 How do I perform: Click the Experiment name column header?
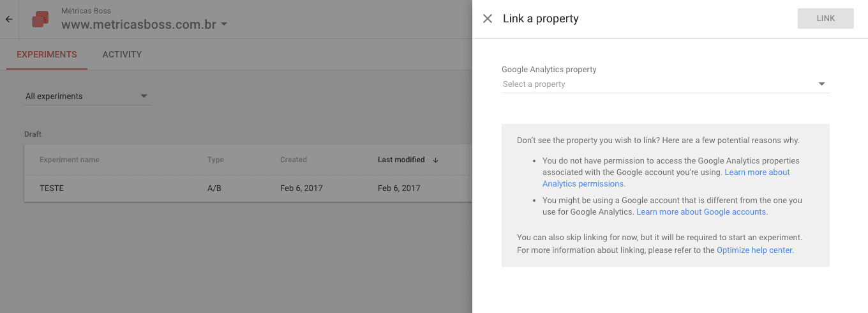[70, 160]
